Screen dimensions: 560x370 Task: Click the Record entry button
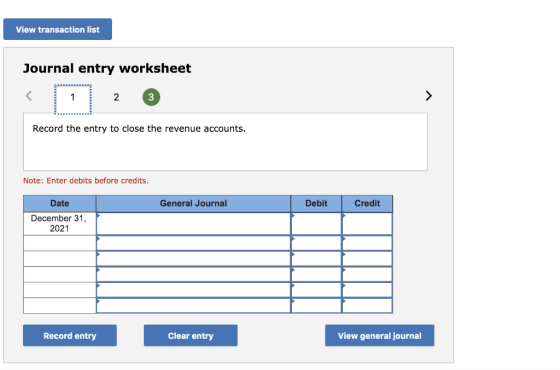[x=70, y=335]
